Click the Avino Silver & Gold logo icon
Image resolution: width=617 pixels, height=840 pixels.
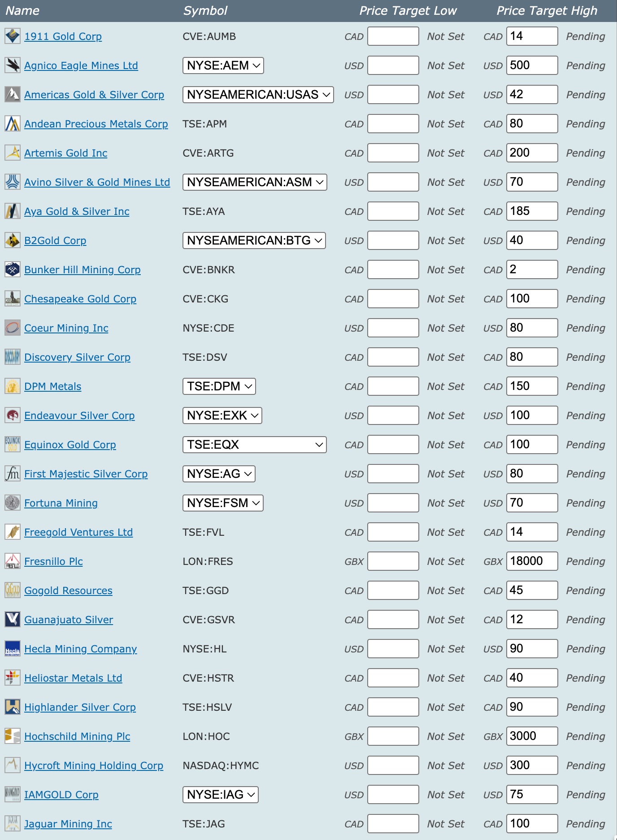[x=13, y=182]
